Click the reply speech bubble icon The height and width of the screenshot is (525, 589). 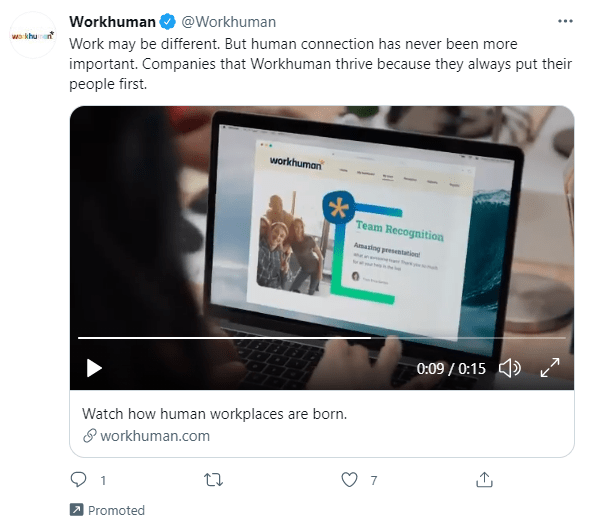(79, 480)
